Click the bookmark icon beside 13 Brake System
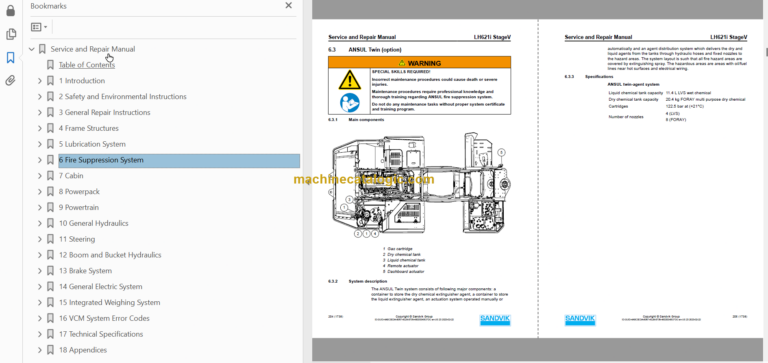 (x=50, y=271)
